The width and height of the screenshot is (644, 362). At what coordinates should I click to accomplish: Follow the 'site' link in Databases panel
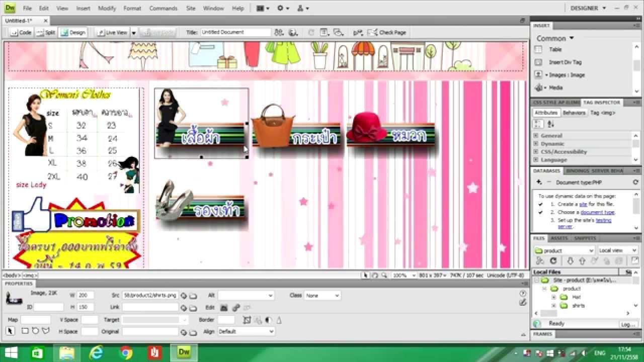coord(583,204)
